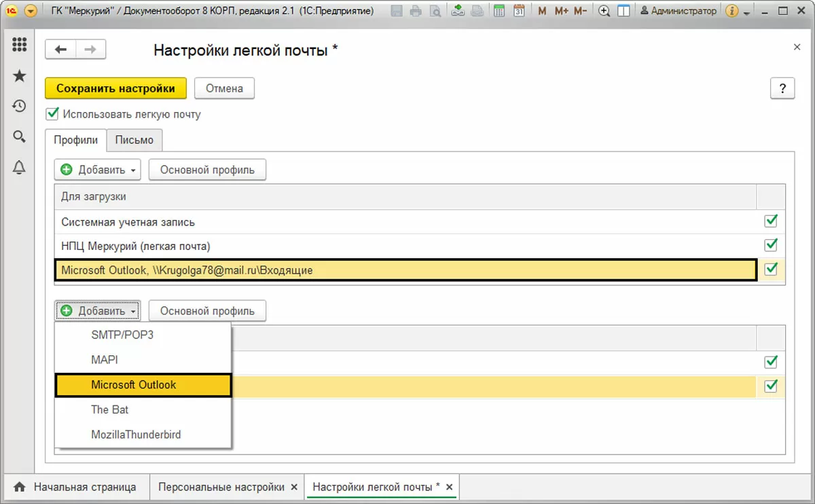Viewport: 815px width, 504px height.
Task: Click the M memory button
Action: click(542, 11)
